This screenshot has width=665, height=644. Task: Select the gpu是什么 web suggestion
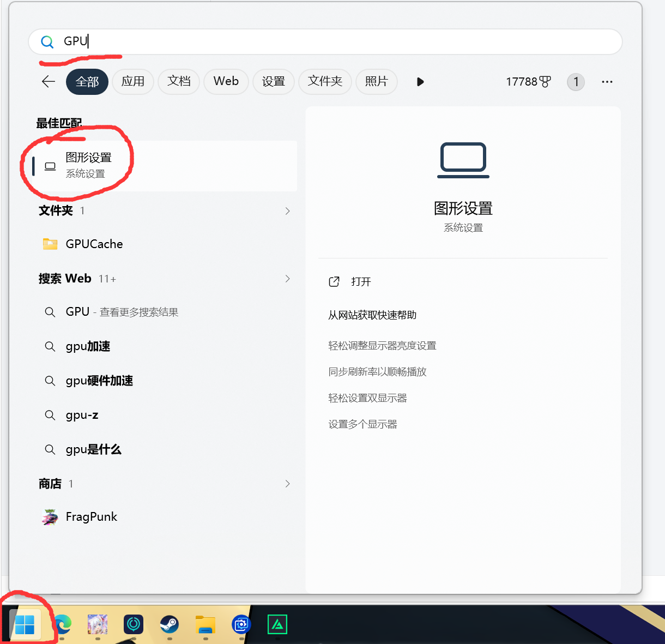[164, 449]
